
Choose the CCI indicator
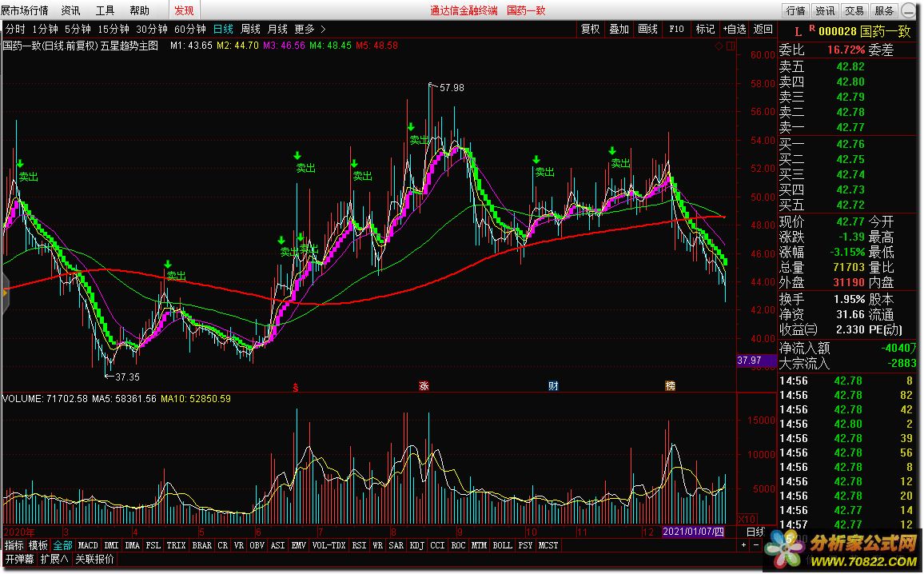[438, 546]
